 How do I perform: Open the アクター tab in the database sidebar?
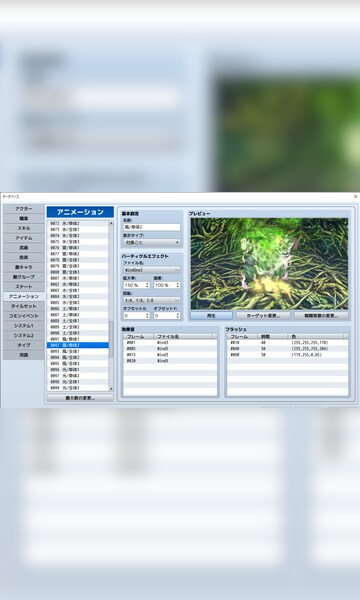pyautogui.click(x=24, y=209)
